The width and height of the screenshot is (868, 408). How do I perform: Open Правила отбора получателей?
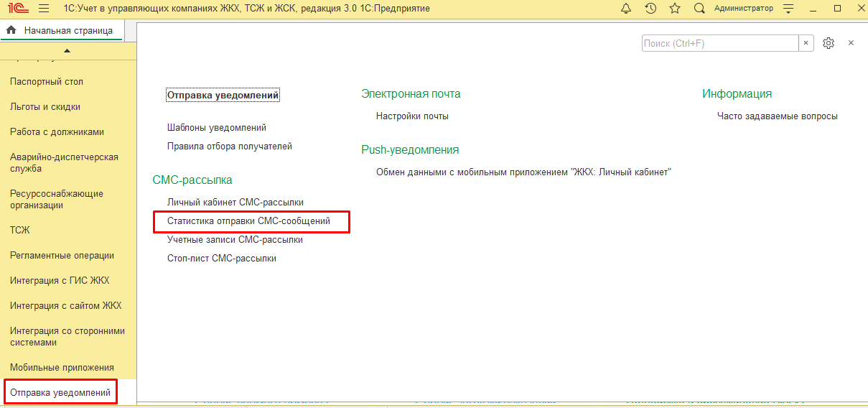[x=230, y=147]
